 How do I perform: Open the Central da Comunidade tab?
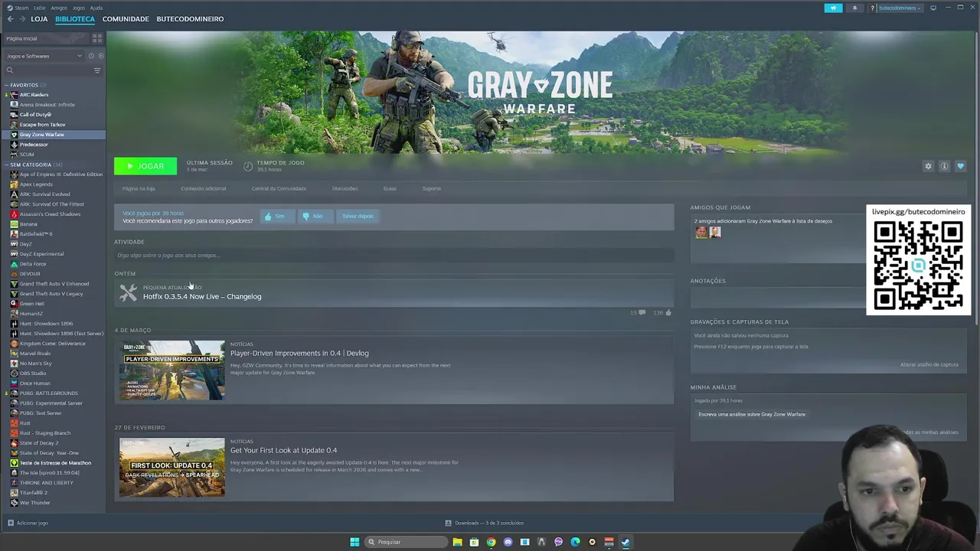point(279,188)
